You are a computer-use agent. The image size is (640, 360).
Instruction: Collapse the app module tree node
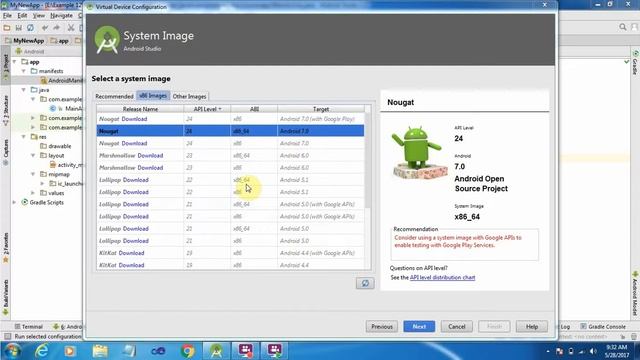tap(15, 62)
